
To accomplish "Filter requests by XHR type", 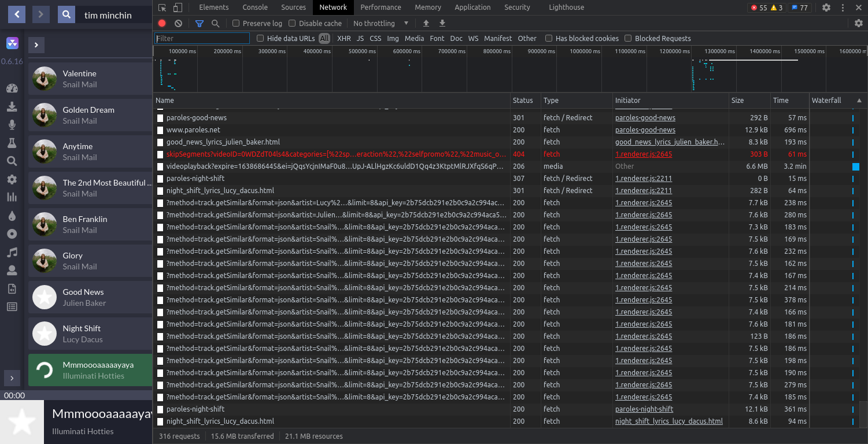I will point(343,38).
